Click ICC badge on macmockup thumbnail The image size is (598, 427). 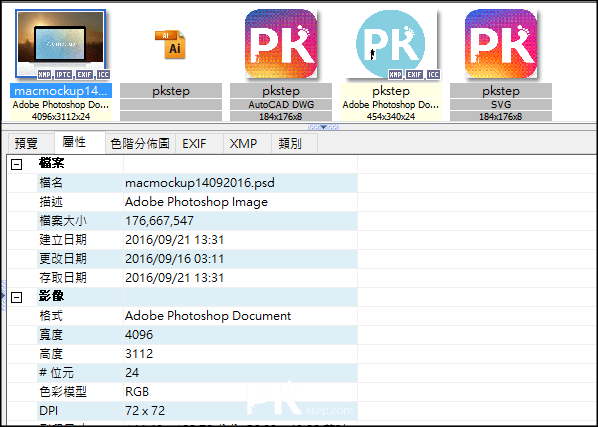103,75
